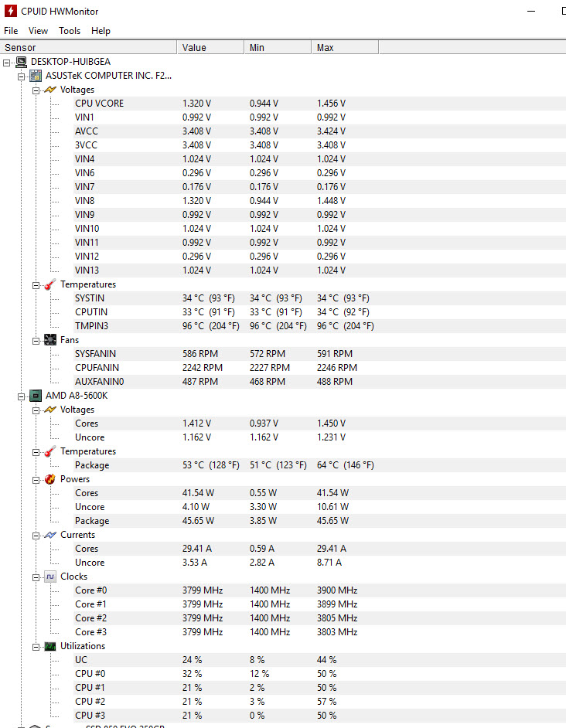Select the CPUTIN temperature row
Image resolution: width=566 pixels, height=728 pixels.
click(x=319, y=312)
